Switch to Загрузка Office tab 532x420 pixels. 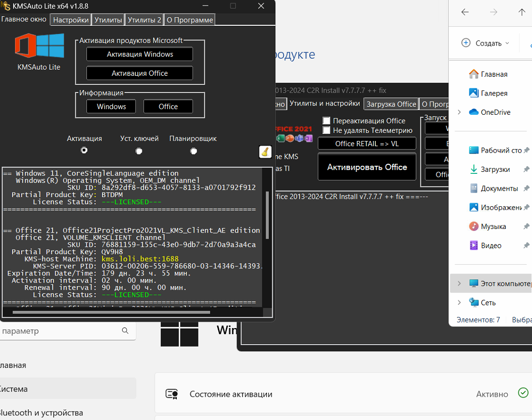(391, 104)
